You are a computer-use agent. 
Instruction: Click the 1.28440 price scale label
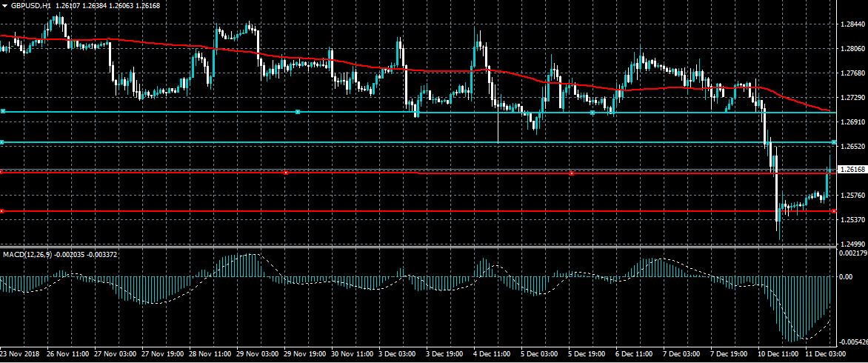[853, 24]
